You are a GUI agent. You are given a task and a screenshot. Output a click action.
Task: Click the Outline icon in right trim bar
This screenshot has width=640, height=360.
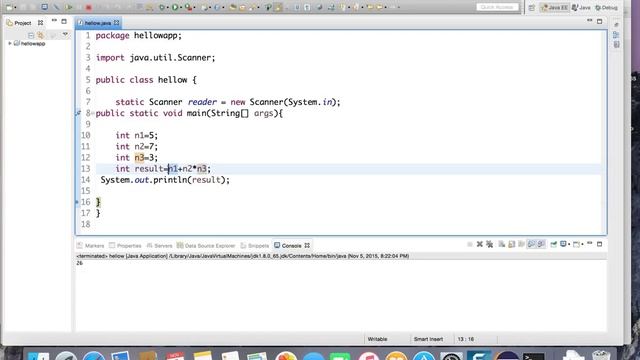click(616, 35)
